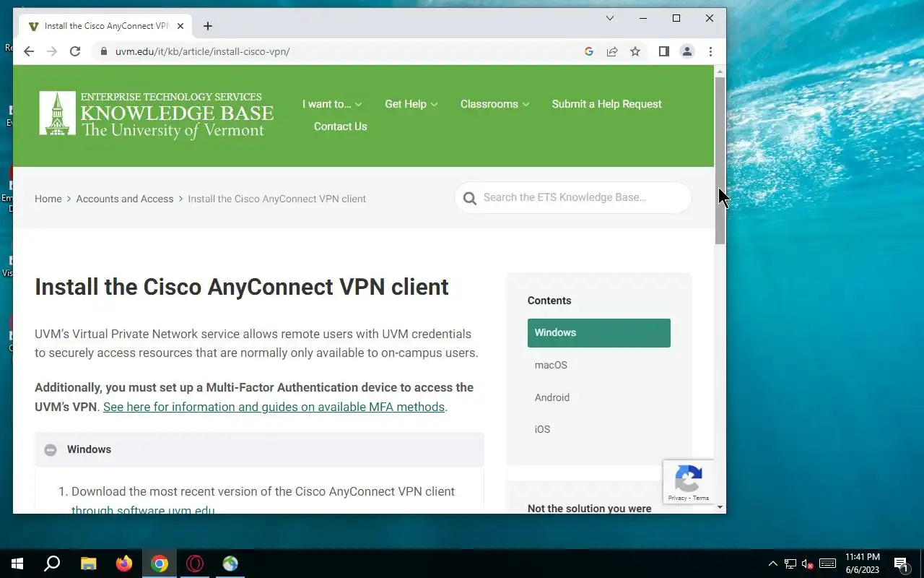Collapse the Windows accordion section
Viewport: 924px width, 578px height.
(259, 449)
